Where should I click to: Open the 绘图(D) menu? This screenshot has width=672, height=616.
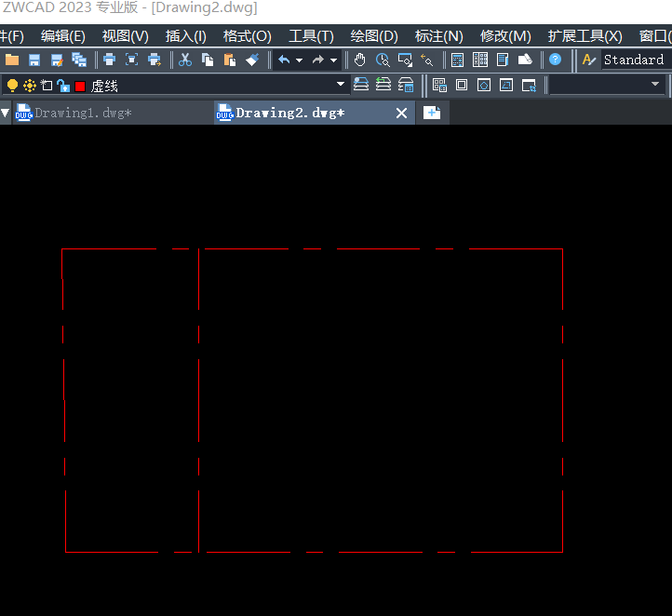pyautogui.click(x=374, y=36)
